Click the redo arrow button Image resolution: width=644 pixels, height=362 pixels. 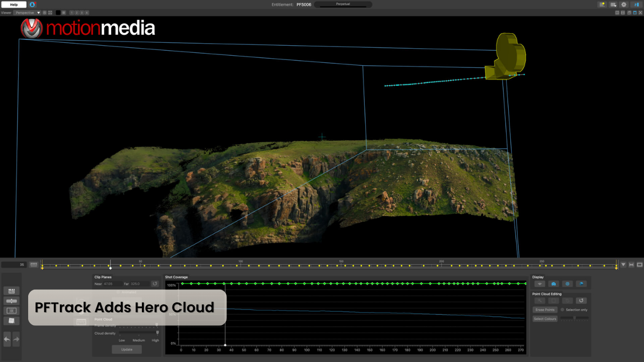pyautogui.click(x=16, y=339)
